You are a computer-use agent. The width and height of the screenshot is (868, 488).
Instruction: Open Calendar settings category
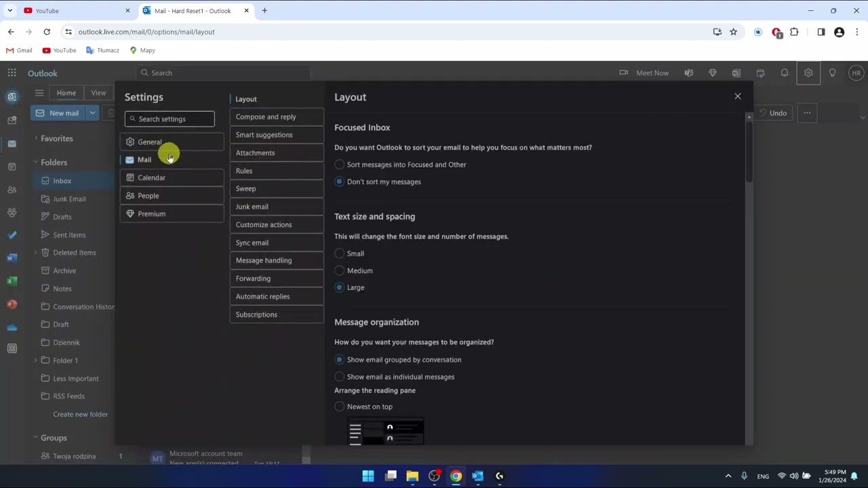point(173,178)
